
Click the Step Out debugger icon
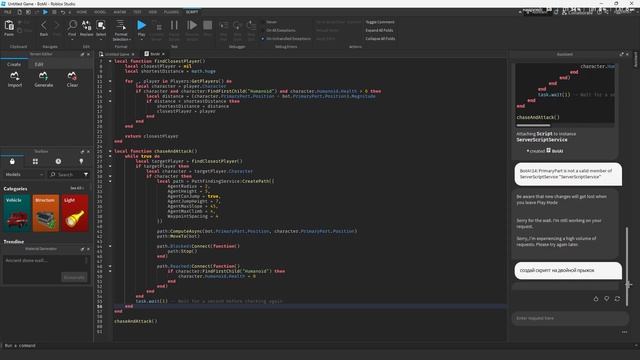tap(251, 26)
